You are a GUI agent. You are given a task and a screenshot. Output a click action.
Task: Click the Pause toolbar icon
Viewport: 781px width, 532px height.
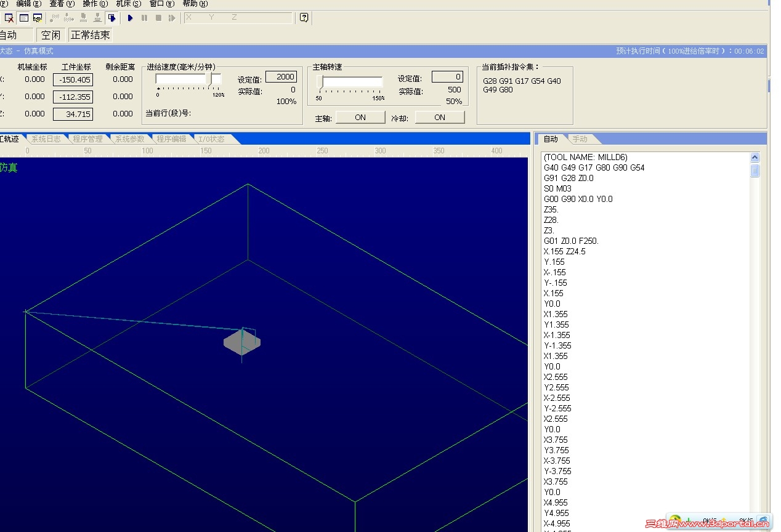[144, 18]
